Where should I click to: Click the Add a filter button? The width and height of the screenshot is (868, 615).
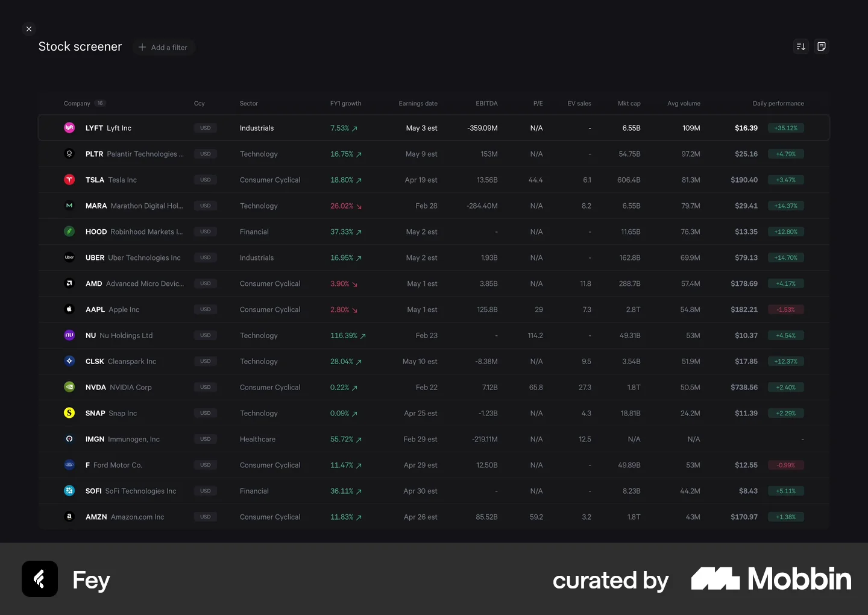pos(163,47)
